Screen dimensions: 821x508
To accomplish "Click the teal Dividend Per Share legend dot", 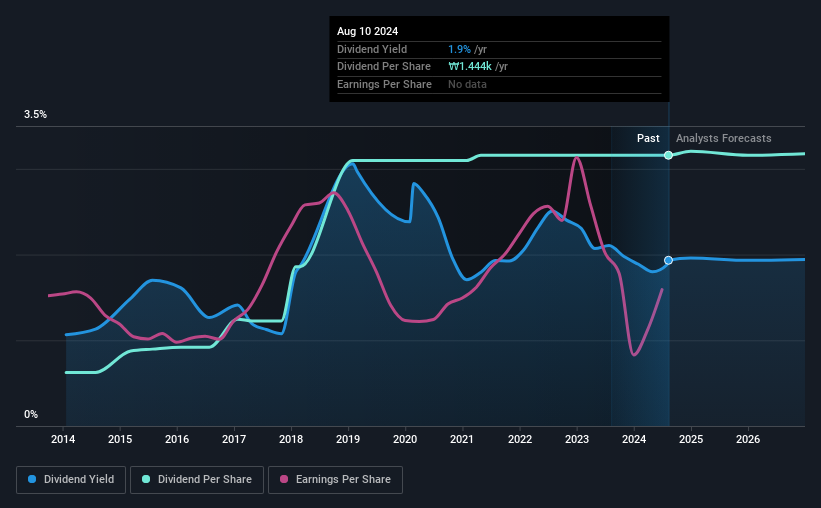I will point(146,479).
